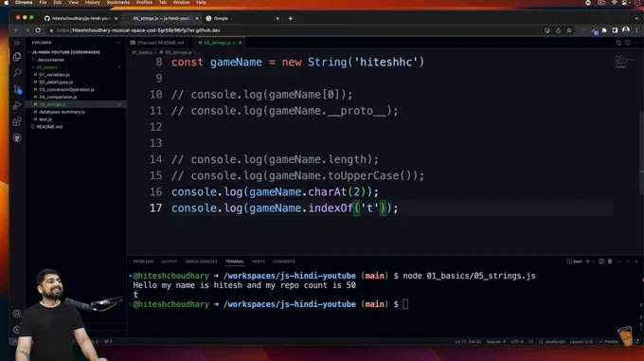Viewport: 644px width, 361px height.
Task: Click Chrome's Share this page icon
Action: click(558, 30)
